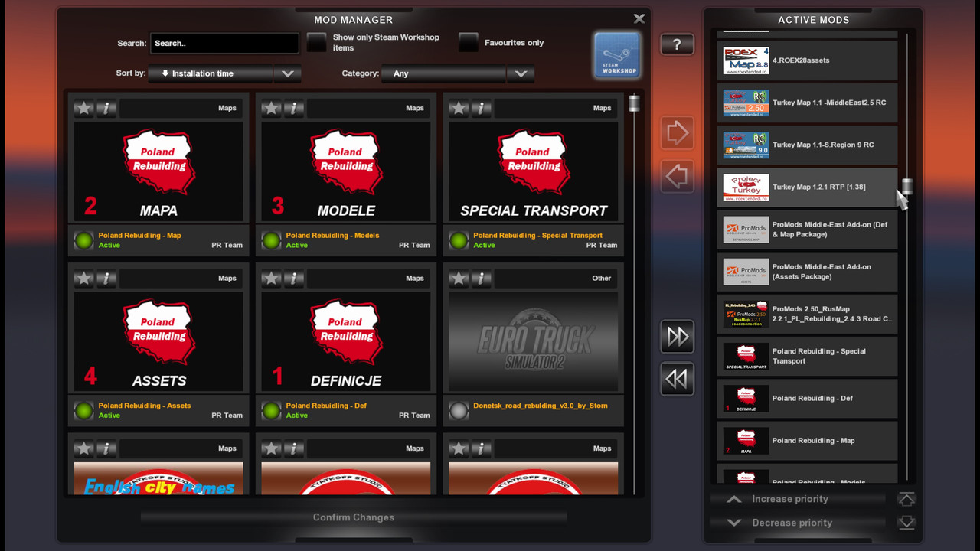Move mod to top priority arrow icon
Image resolution: width=980 pixels, height=551 pixels.
click(x=906, y=499)
